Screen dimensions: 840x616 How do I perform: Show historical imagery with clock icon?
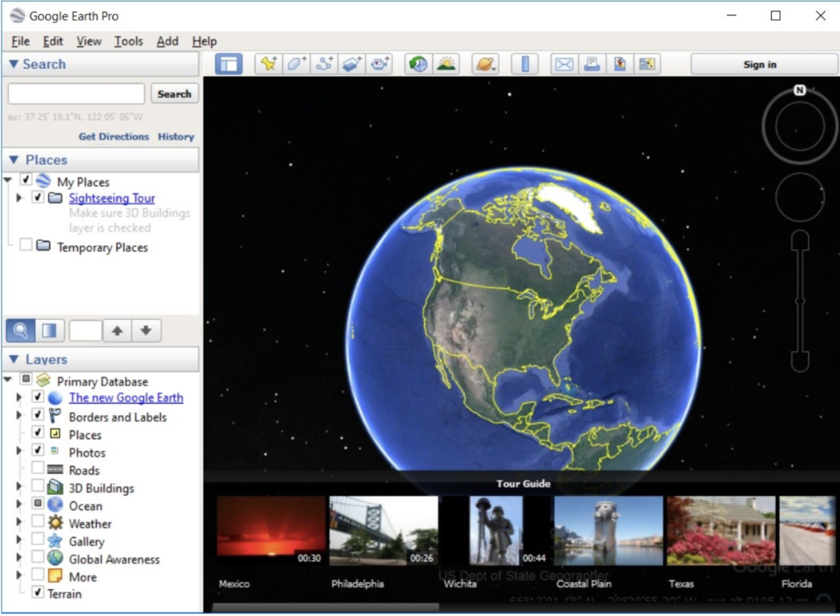pyautogui.click(x=418, y=64)
